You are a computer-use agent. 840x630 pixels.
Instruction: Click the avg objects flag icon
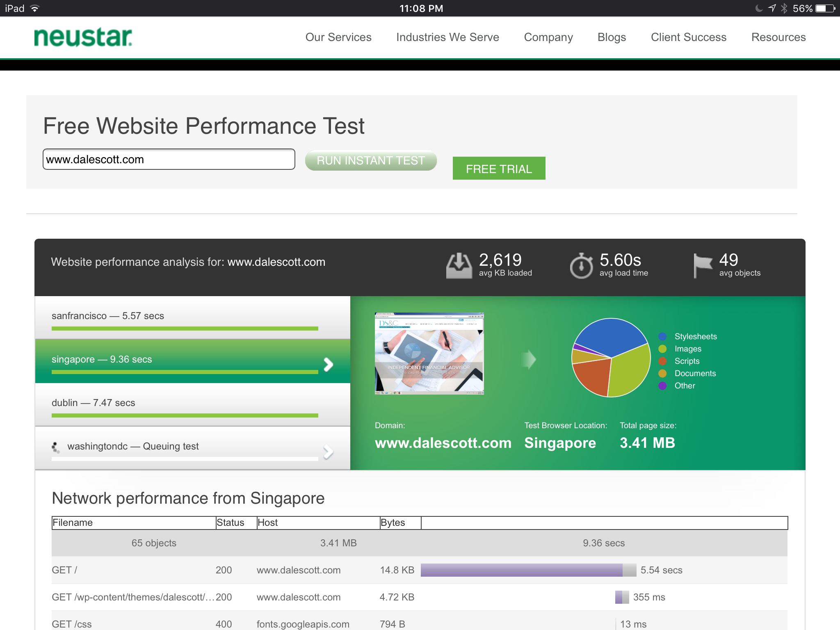point(703,266)
